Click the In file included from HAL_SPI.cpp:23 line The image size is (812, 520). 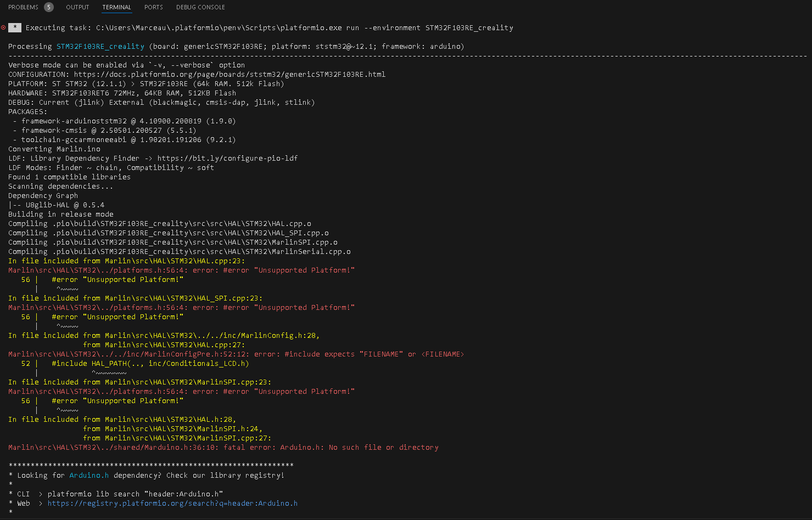click(x=136, y=298)
